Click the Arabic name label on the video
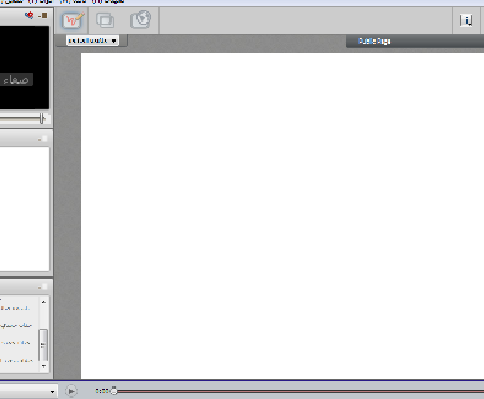484x399 pixels. [x=16, y=80]
